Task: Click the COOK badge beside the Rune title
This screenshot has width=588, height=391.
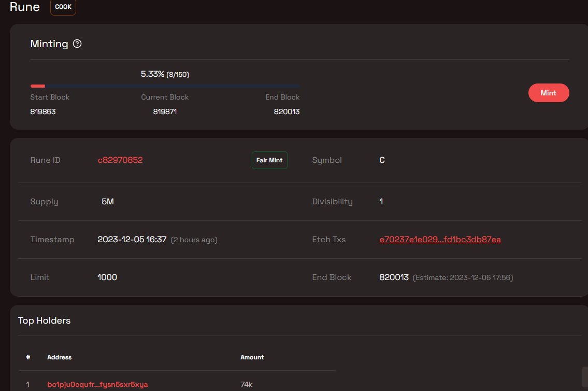Action: coord(63,7)
